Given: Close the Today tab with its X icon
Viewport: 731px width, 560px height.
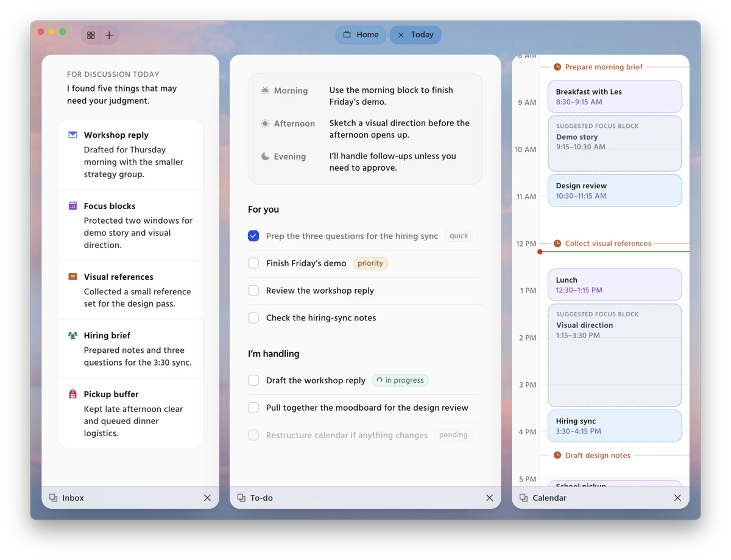Looking at the screenshot, I should coord(401,35).
